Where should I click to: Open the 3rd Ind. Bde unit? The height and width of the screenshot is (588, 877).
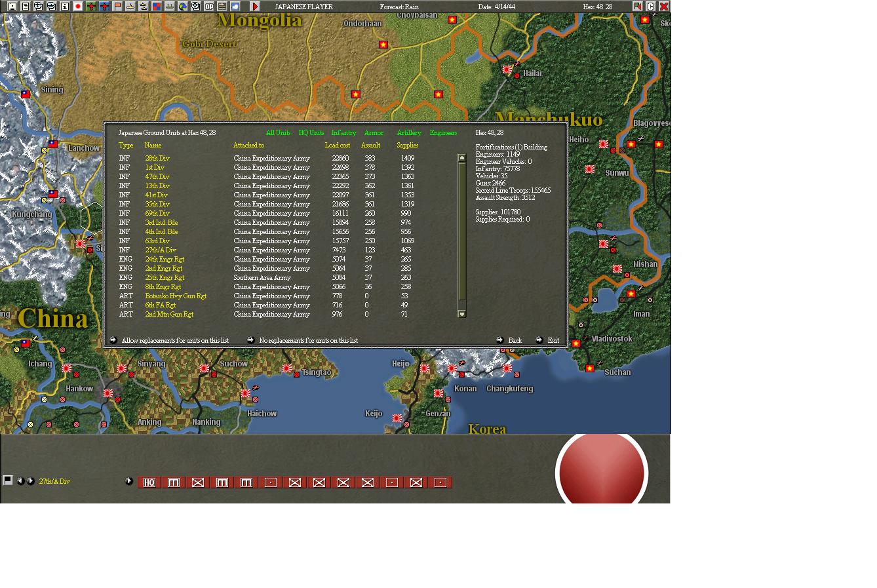click(161, 223)
